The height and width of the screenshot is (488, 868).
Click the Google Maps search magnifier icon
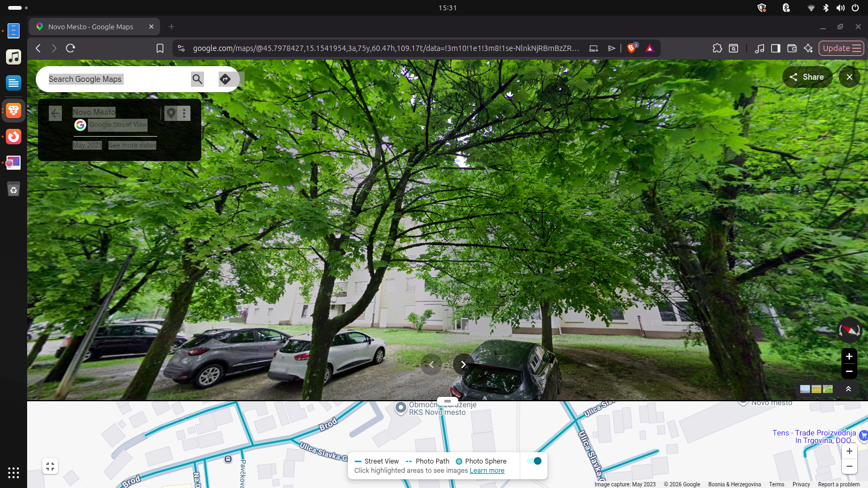click(x=197, y=79)
